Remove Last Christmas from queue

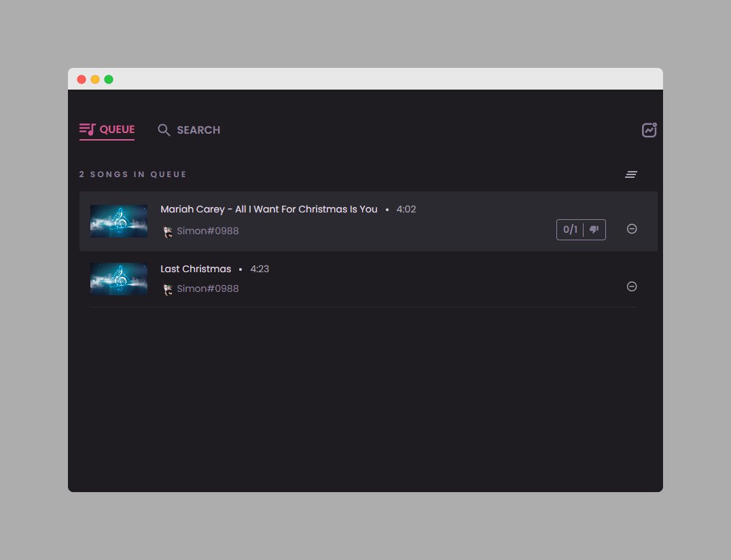[632, 286]
